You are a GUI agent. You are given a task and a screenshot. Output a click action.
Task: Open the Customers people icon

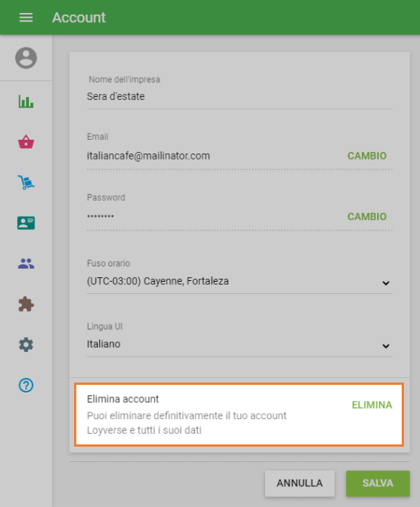26,264
